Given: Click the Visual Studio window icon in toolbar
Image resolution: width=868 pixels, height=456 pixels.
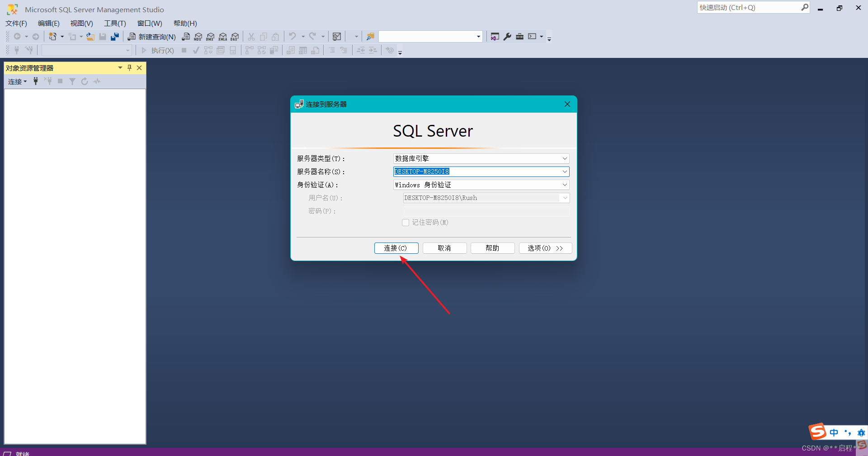Looking at the screenshot, I should point(495,37).
